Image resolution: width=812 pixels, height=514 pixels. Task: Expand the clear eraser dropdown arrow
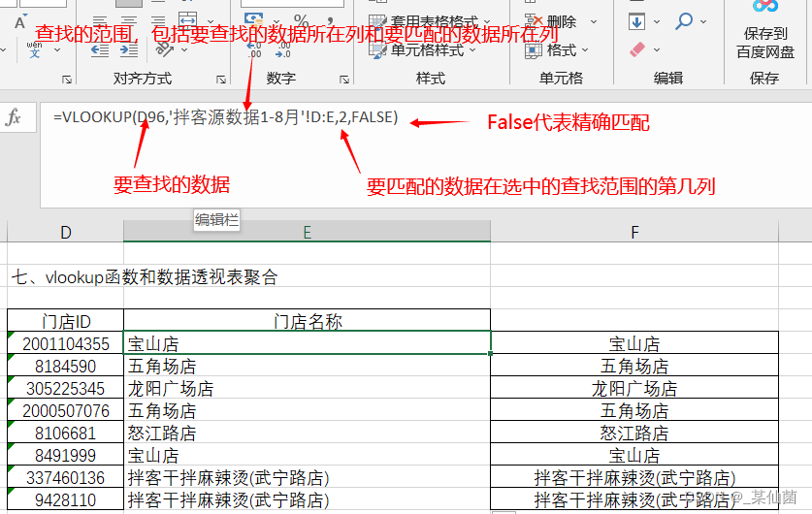[657, 50]
